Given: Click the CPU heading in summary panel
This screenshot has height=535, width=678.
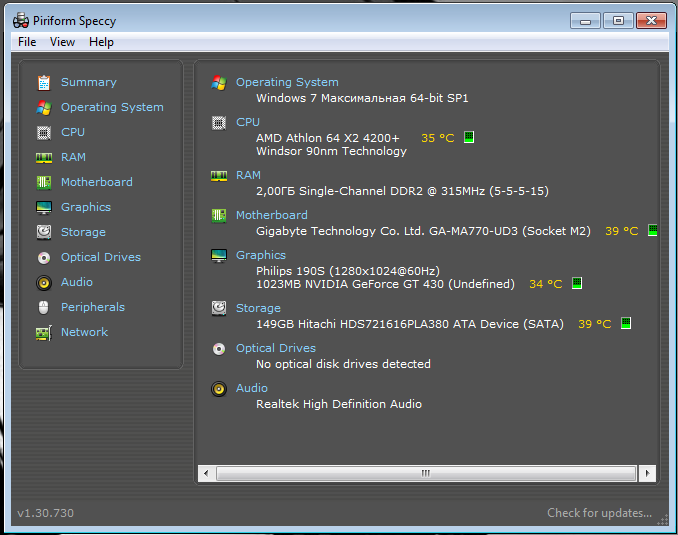Looking at the screenshot, I should point(248,122).
